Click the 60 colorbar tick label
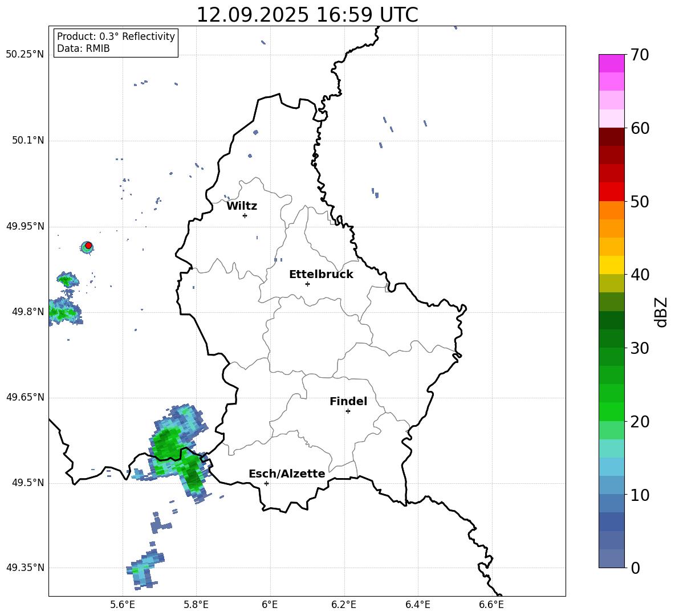Image resolution: width=675 pixels, height=616 pixels. click(x=640, y=128)
